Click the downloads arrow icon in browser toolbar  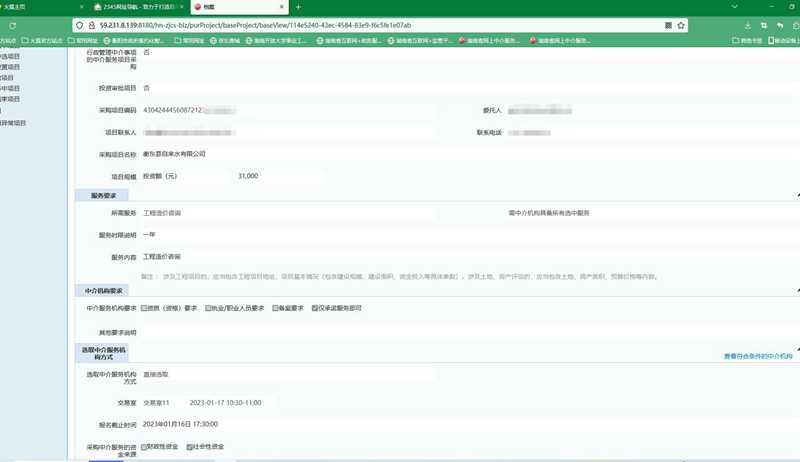747,25
